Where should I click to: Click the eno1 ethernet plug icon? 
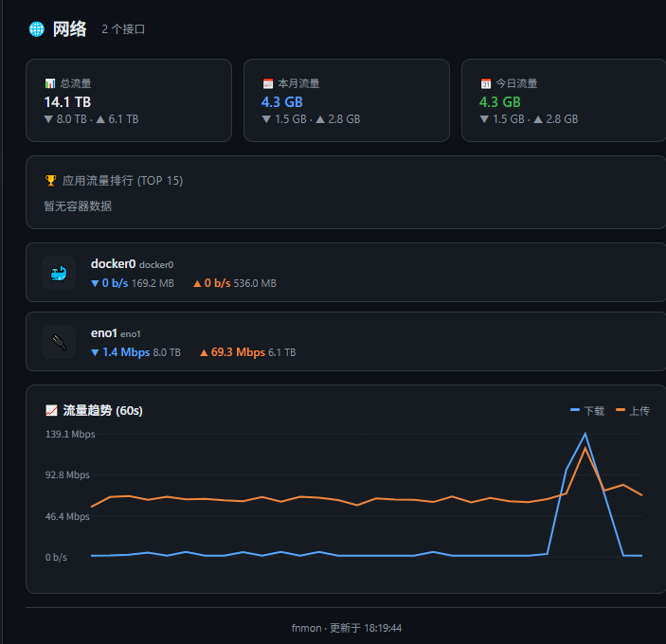[59, 342]
